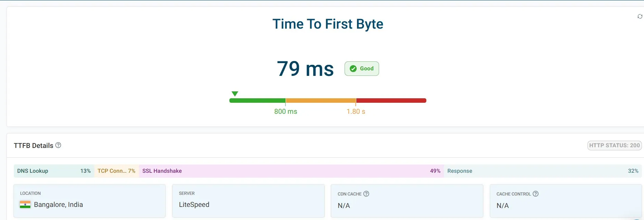Click the LiteSpeed server value
The height and width of the screenshot is (220, 644).
click(x=194, y=204)
